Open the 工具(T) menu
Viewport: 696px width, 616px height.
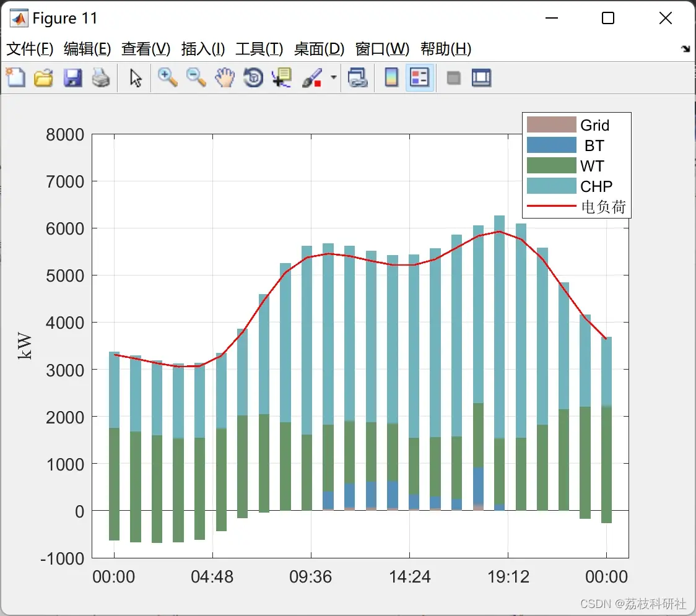[x=259, y=49]
